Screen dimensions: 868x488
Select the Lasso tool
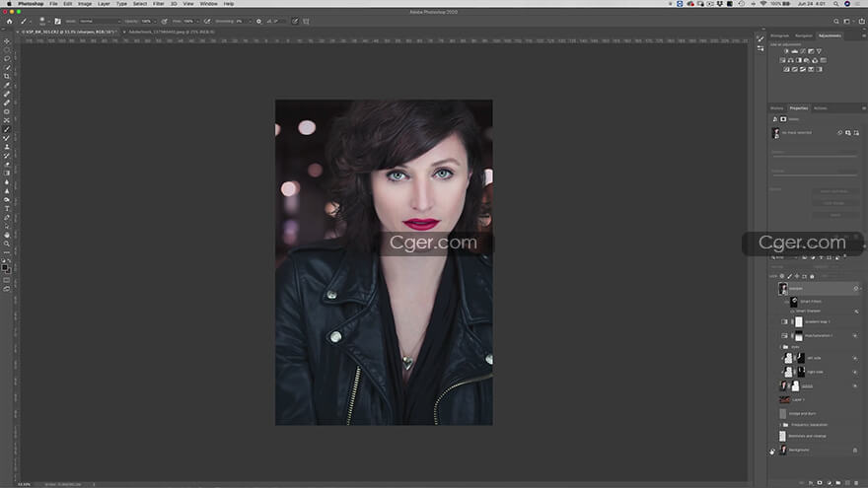click(7, 58)
